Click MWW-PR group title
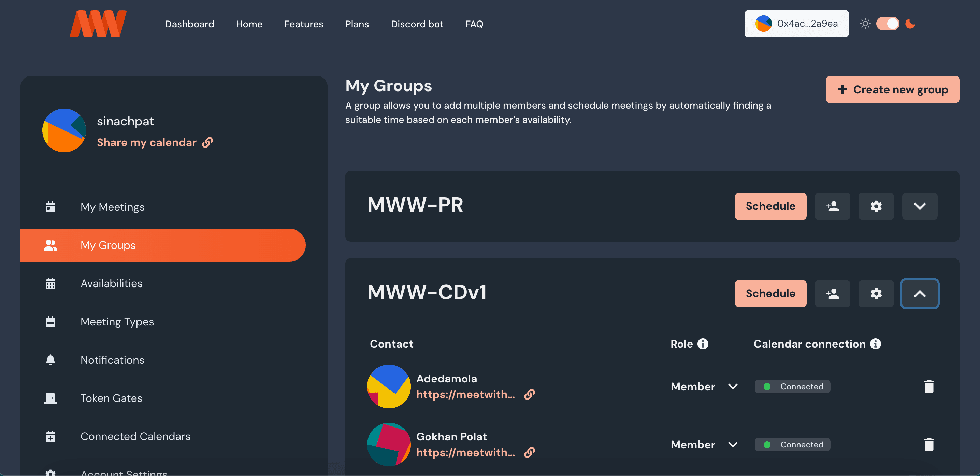Screen dimensions: 980x476 415,205
